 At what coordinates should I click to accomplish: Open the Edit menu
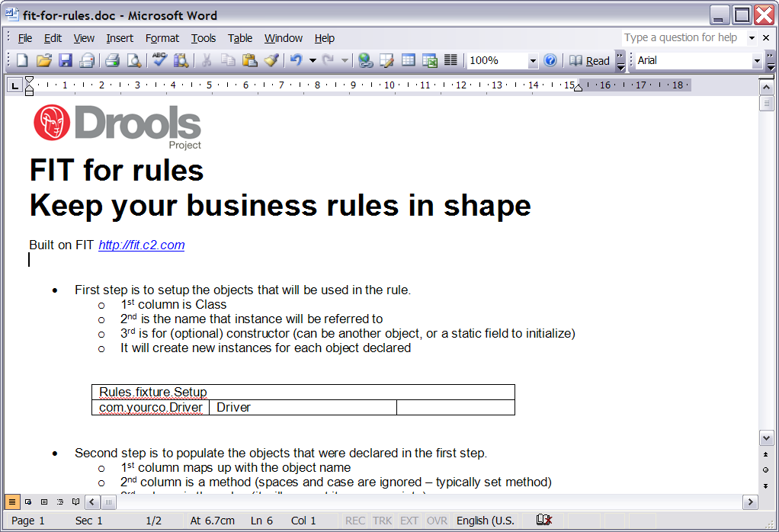point(53,38)
